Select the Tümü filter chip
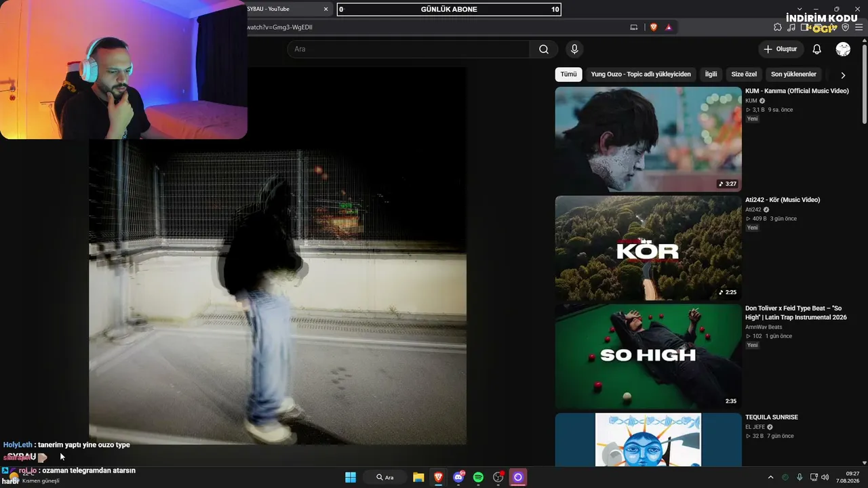Screen dimensions: 868x488 pos(568,74)
